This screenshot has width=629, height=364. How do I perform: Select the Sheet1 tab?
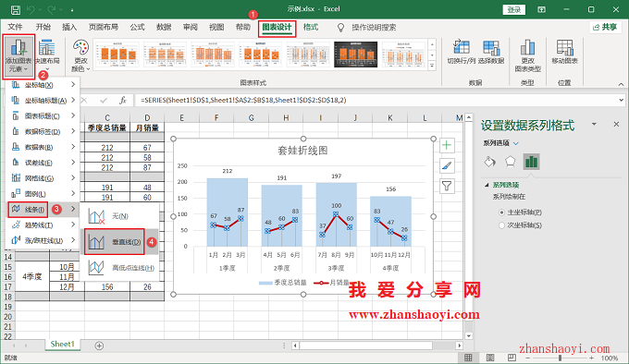[63, 345]
